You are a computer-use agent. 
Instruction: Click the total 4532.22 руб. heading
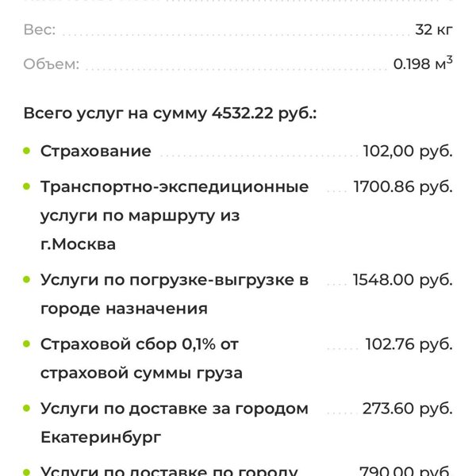coord(170,113)
